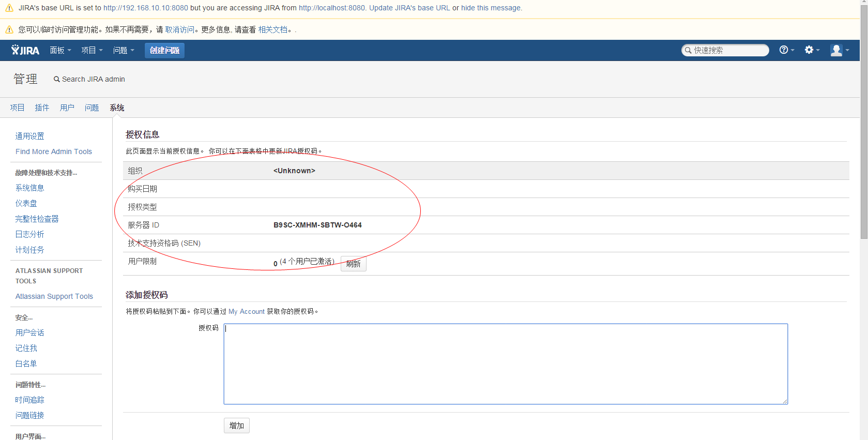Click the base URL warning triangle icon
Screen dimensions: 868x440
tap(9, 8)
